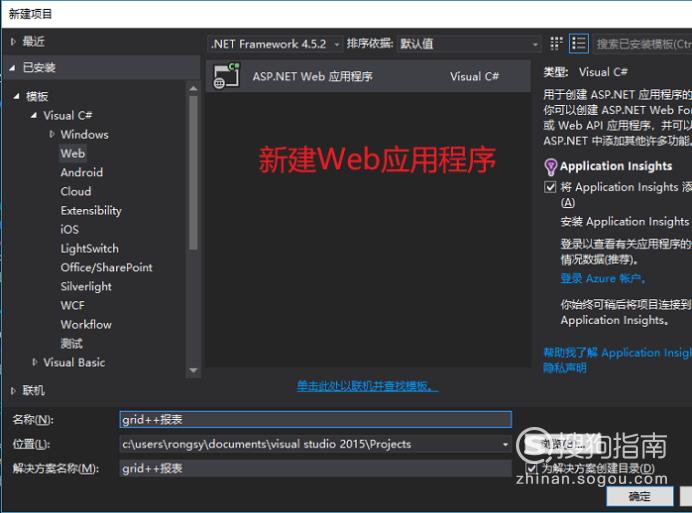Open the .NET Framework 4.5.2 dropdown
The image size is (692, 513).
[x=275, y=44]
